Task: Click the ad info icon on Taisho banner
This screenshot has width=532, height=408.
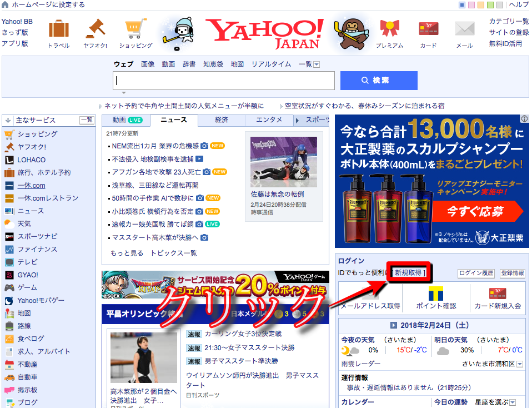Action: click(525, 118)
